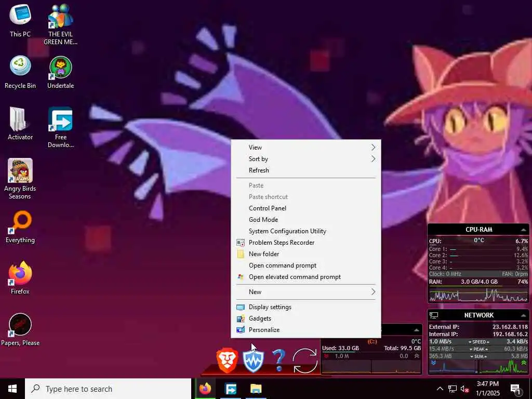532x399 pixels.
Task: Expand the Sort by submenu
Action: coord(305,159)
